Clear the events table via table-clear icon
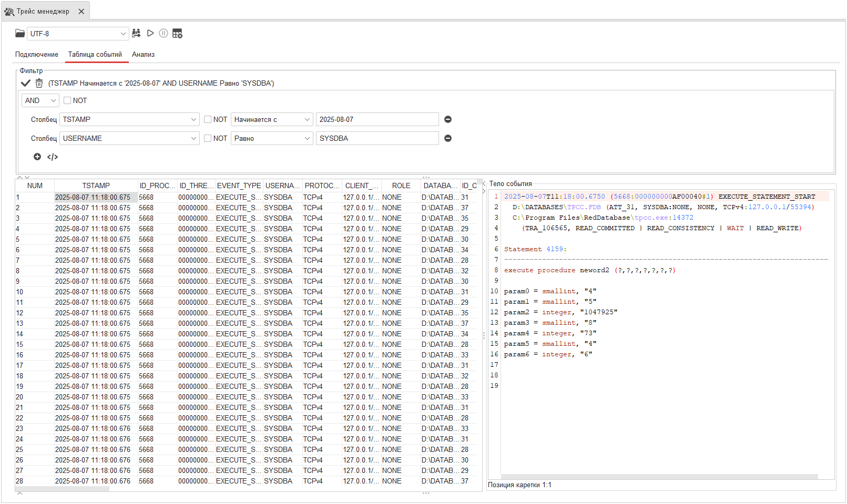Image resolution: width=847 pixels, height=504 pixels. point(177,33)
